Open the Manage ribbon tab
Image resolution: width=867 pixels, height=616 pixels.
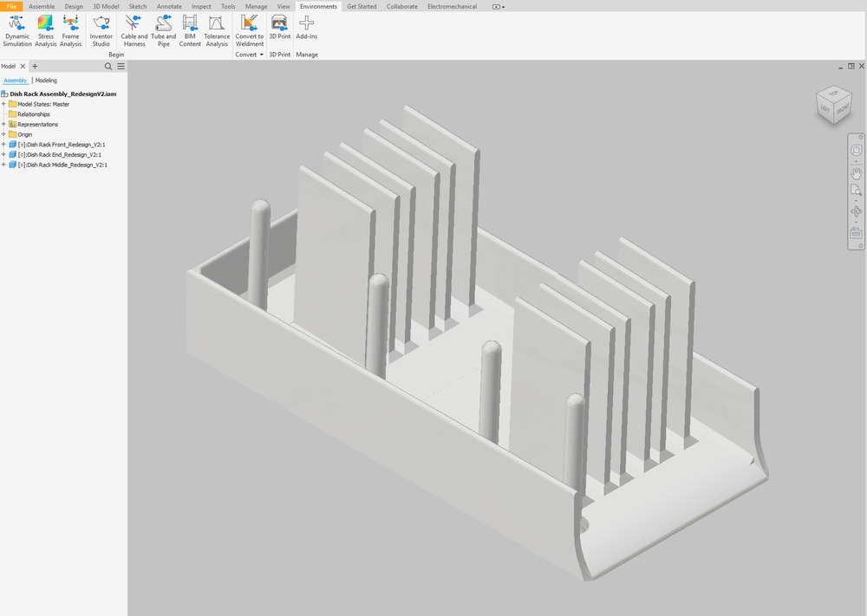click(256, 7)
